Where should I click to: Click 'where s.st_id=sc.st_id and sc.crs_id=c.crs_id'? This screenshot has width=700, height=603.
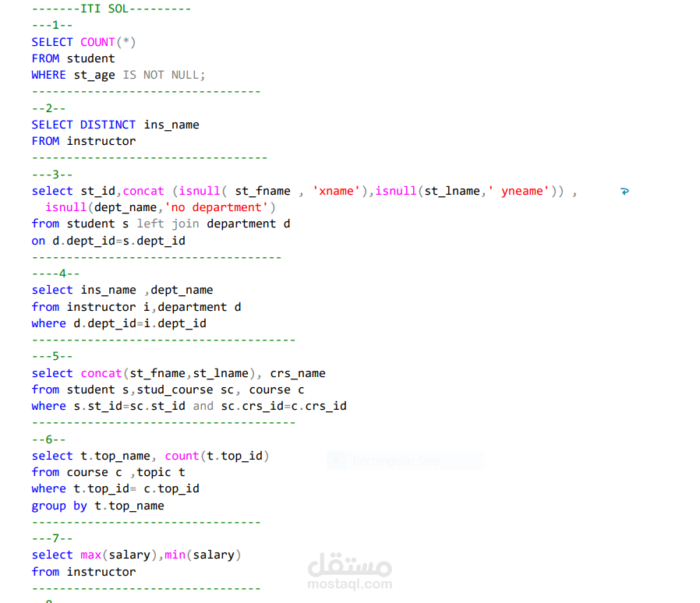(x=189, y=406)
